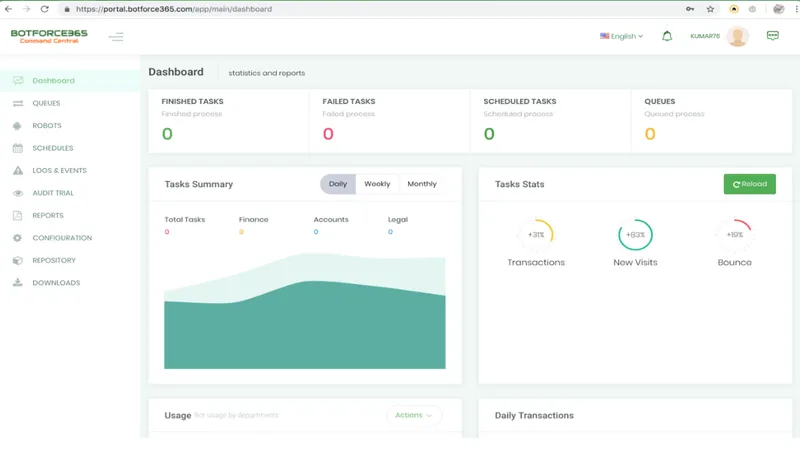
Task: Click the notification bell icon
Action: pyautogui.click(x=667, y=36)
